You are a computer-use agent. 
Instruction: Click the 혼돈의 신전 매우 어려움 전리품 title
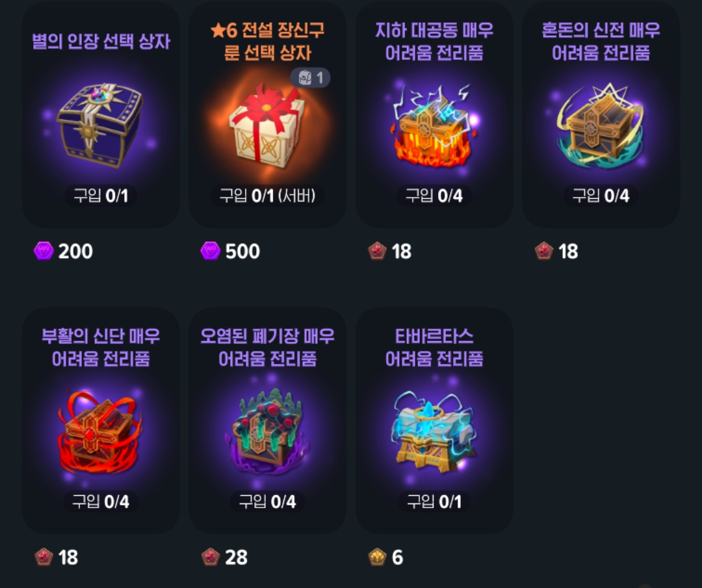click(x=601, y=42)
